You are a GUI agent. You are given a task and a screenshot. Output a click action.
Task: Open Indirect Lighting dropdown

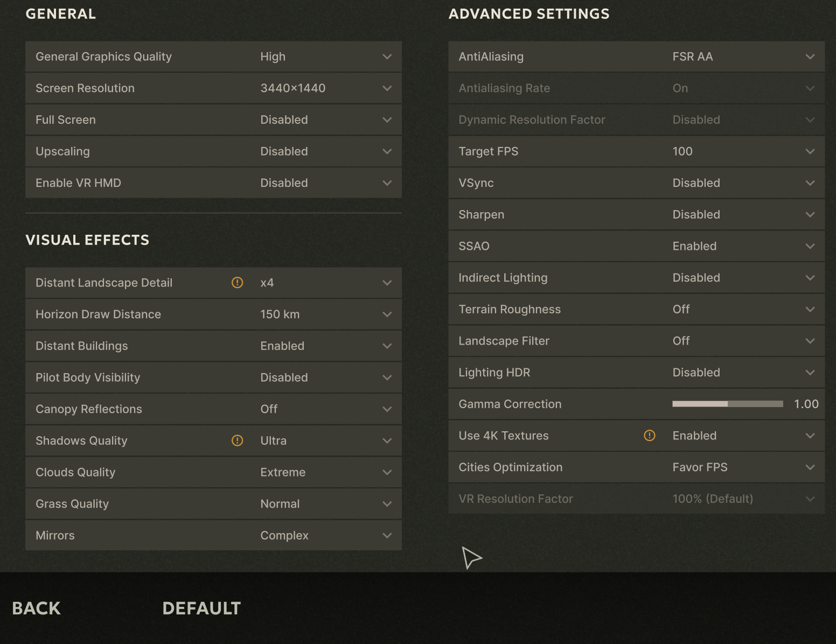(636, 278)
